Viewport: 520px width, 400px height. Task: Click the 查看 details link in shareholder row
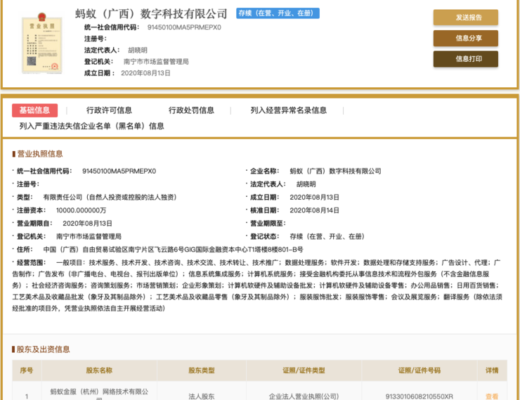point(492,396)
